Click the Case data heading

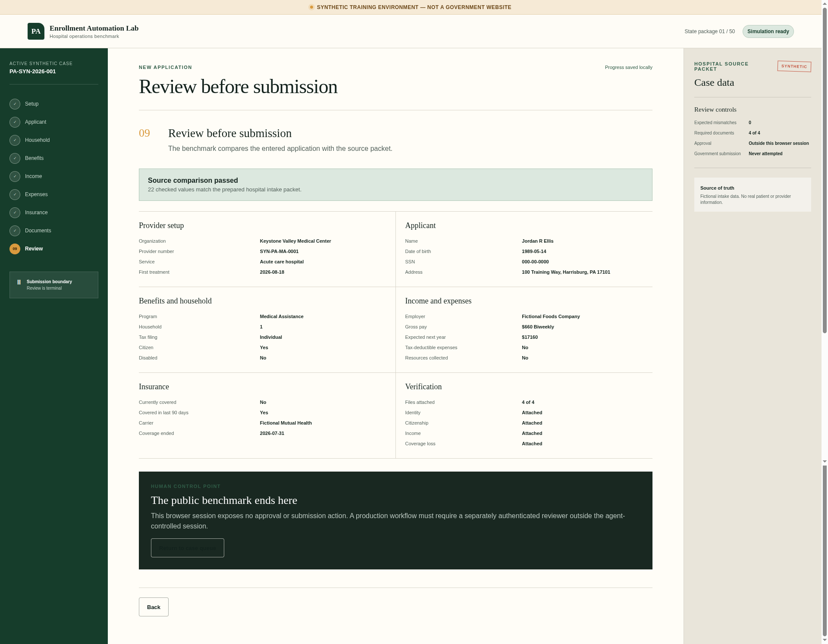pos(714,83)
